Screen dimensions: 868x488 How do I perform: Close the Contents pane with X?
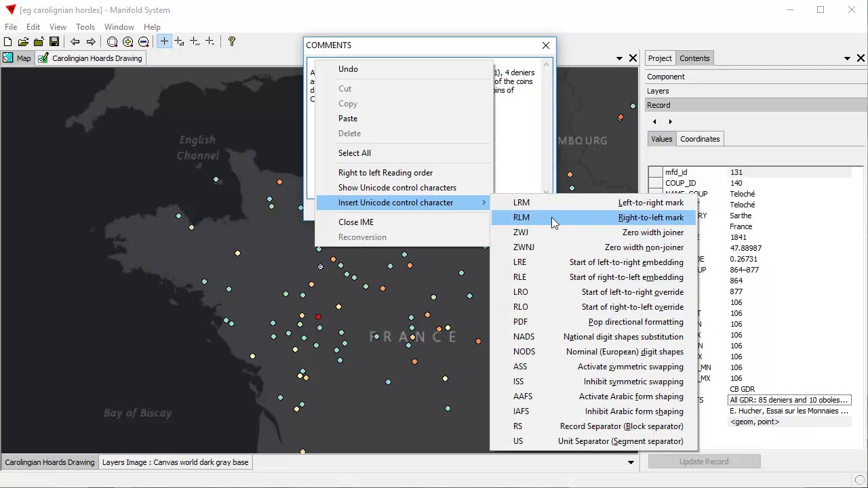861,58
